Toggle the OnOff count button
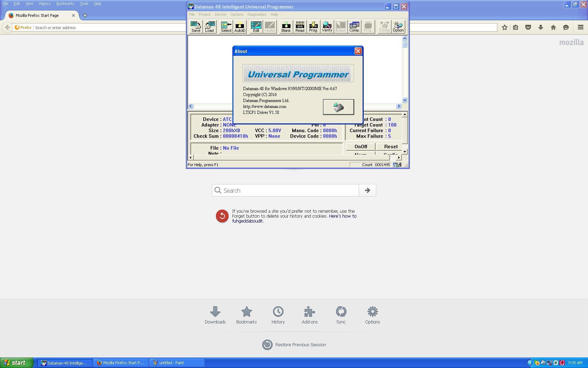 pyautogui.click(x=360, y=146)
